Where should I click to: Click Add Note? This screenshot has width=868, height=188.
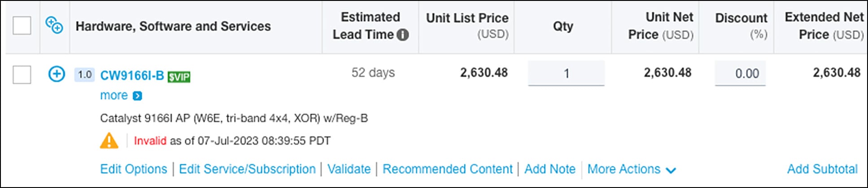pyautogui.click(x=550, y=169)
